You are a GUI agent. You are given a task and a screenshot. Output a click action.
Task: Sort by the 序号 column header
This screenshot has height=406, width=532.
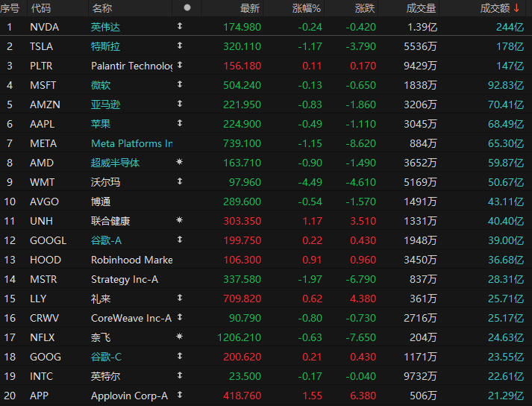(x=10, y=8)
